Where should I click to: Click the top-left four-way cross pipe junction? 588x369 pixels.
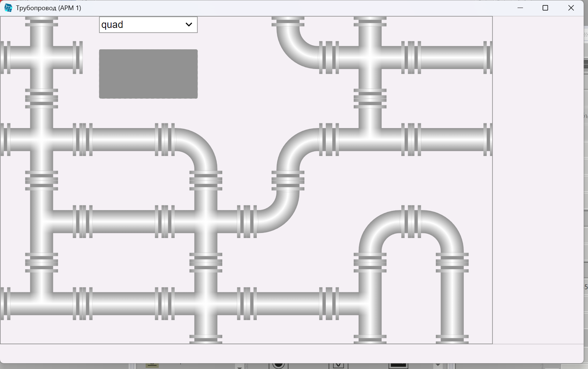coord(41,57)
